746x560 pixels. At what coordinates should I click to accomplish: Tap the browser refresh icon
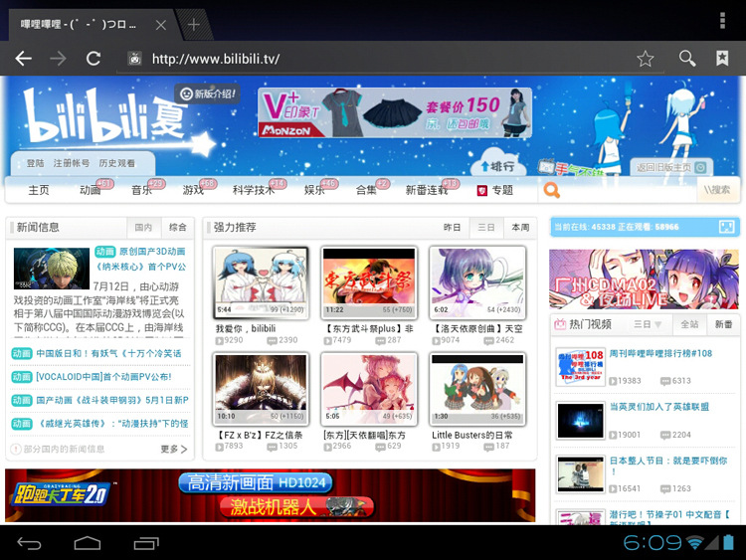coord(93,59)
